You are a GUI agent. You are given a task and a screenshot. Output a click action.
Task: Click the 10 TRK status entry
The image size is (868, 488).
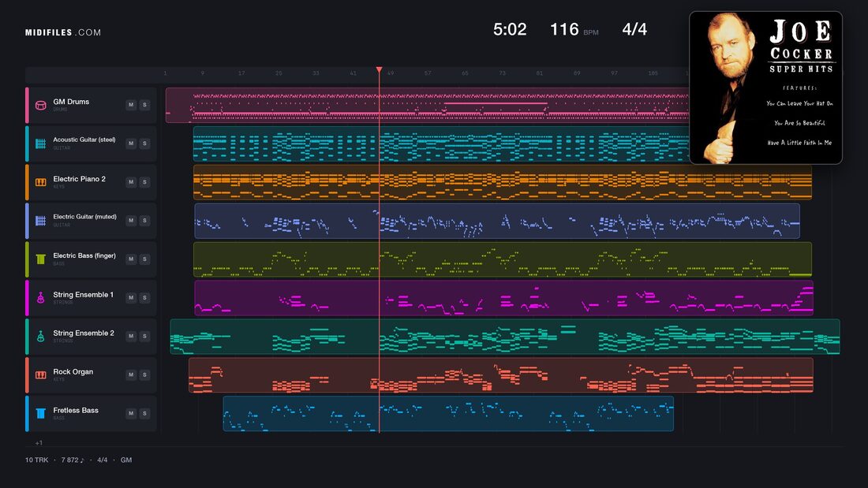click(36, 460)
